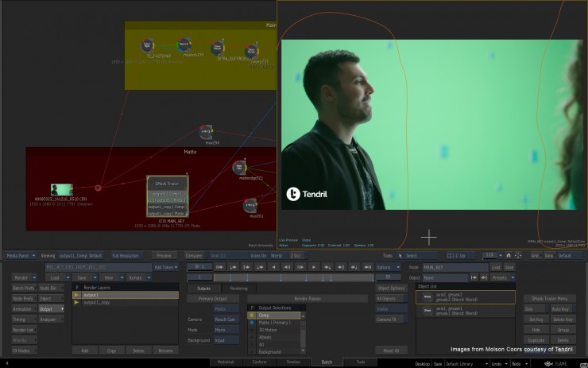Expand the Render dropdown menu
The width and height of the screenshot is (588, 368).
coord(24,277)
